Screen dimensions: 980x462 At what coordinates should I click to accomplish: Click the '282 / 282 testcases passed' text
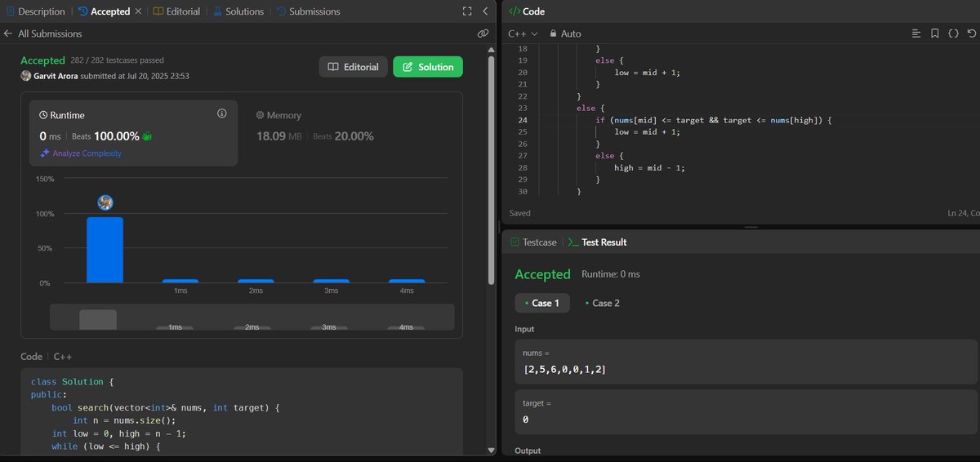[118, 60]
